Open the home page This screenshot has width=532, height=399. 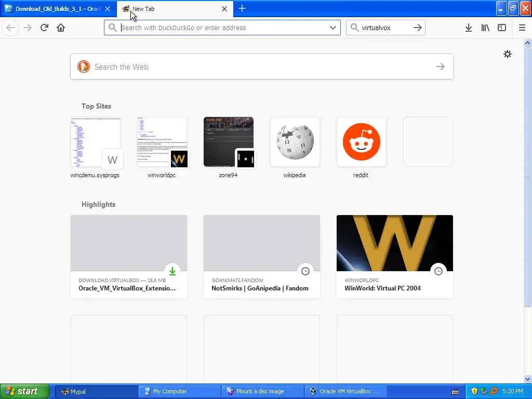pyautogui.click(x=61, y=28)
